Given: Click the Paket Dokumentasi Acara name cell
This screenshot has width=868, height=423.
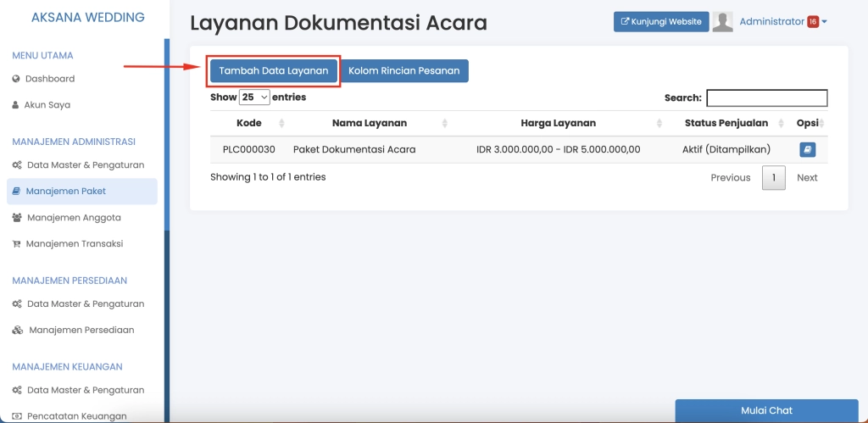Looking at the screenshot, I should coord(354,149).
